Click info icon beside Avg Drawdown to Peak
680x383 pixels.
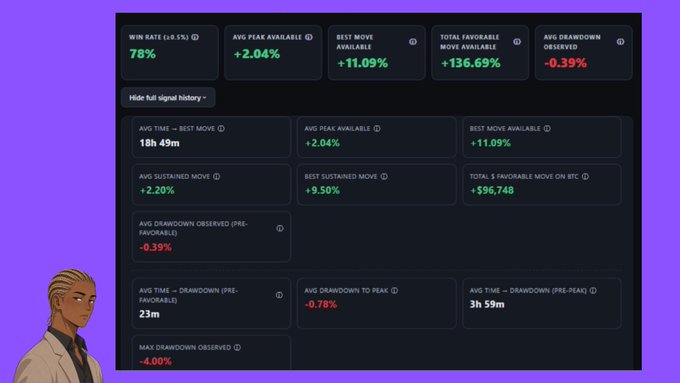coord(395,291)
